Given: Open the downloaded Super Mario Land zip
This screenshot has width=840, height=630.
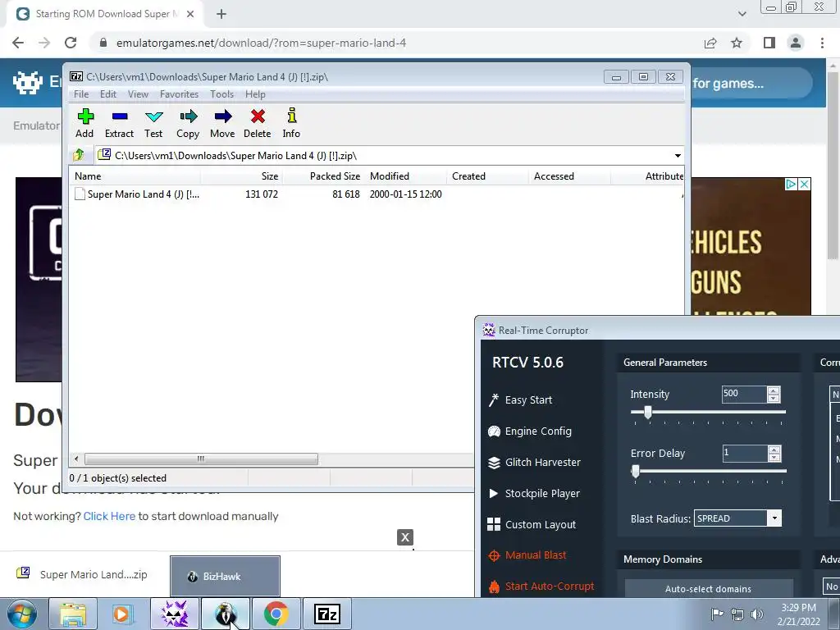Looking at the screenshot, I should [x=82, y=574].
